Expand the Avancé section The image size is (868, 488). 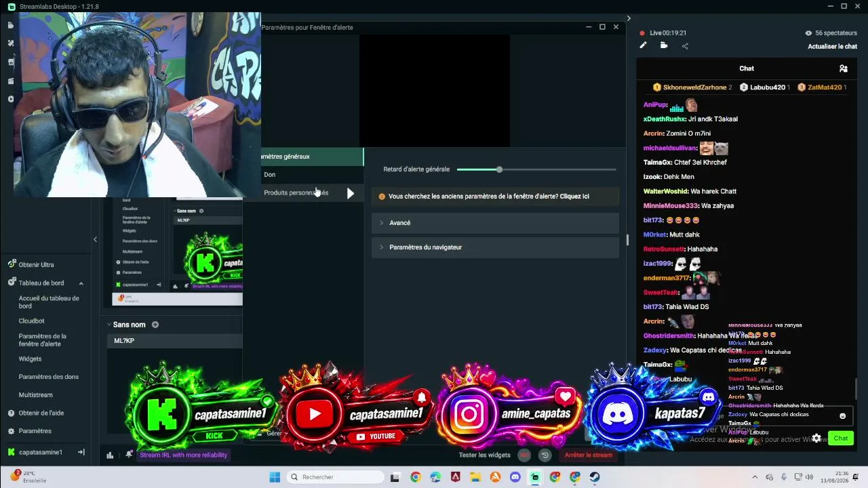[495, 223]
